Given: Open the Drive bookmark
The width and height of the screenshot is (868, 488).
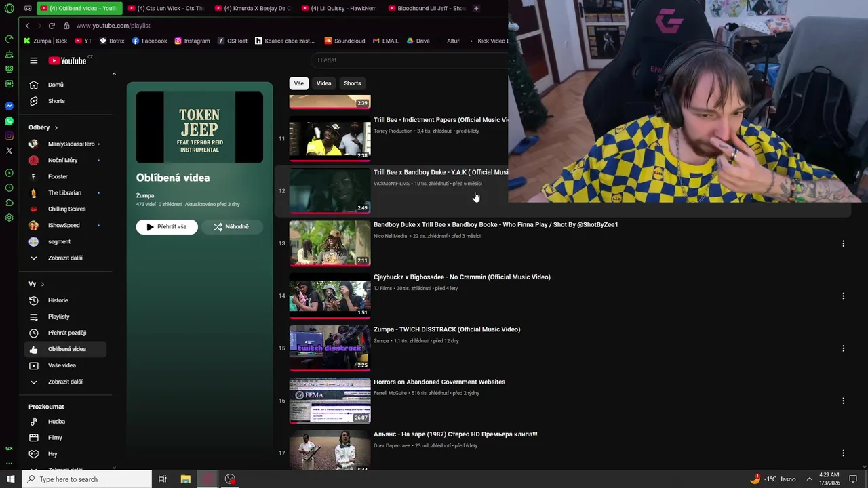Looking at the screenshot, I should pyautogui.click(x=418, y=41).
